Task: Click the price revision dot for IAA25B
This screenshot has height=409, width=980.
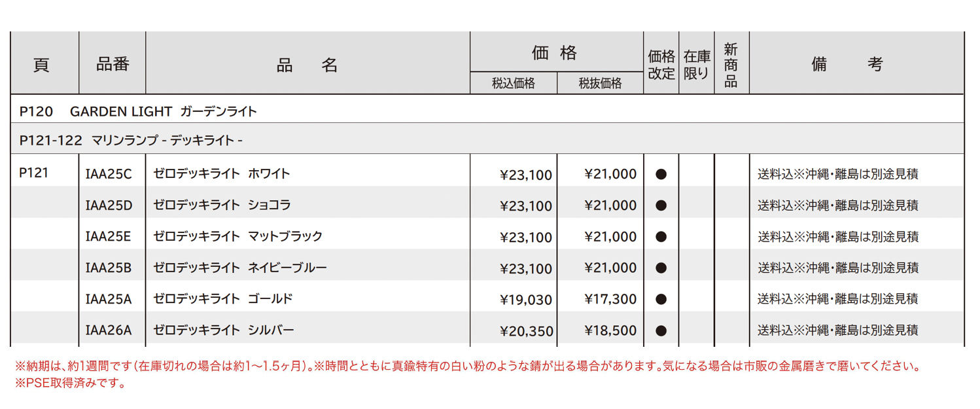Action: click(x=661, y=268)
